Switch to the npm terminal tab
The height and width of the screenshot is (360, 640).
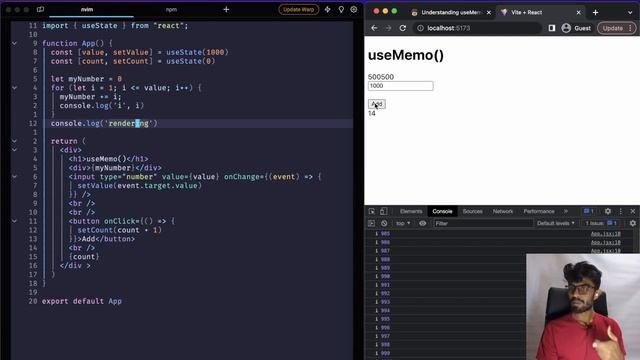pos(171,9)
